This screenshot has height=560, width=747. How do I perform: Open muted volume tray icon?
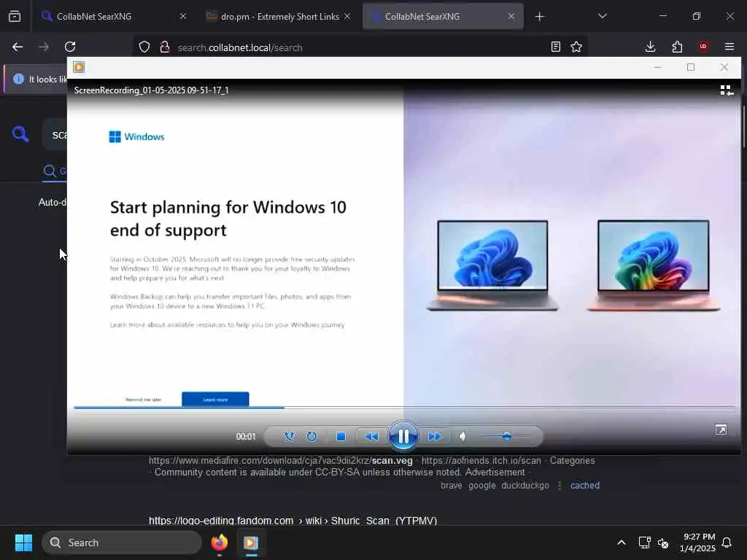[x=663, y=542]
